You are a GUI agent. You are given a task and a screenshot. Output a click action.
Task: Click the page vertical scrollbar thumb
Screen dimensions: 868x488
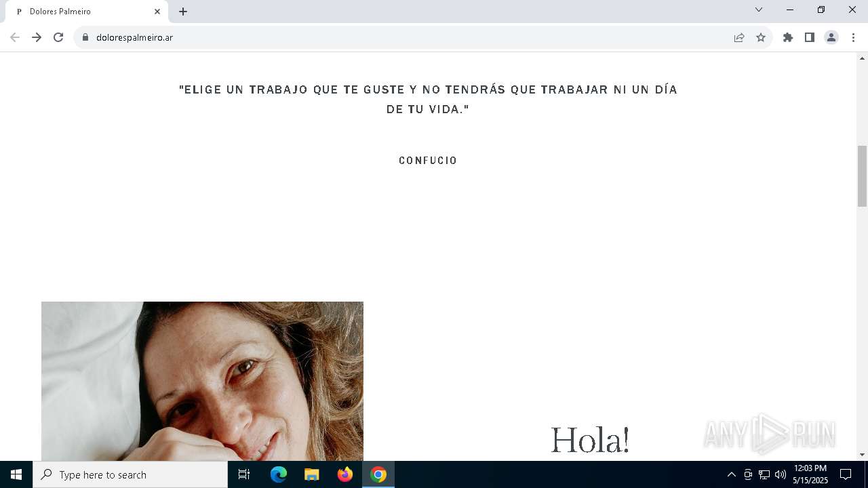click(863, 176)
